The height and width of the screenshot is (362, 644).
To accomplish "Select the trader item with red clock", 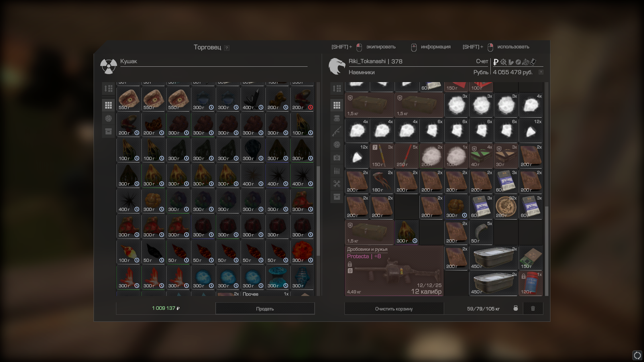I will point(302,99).
